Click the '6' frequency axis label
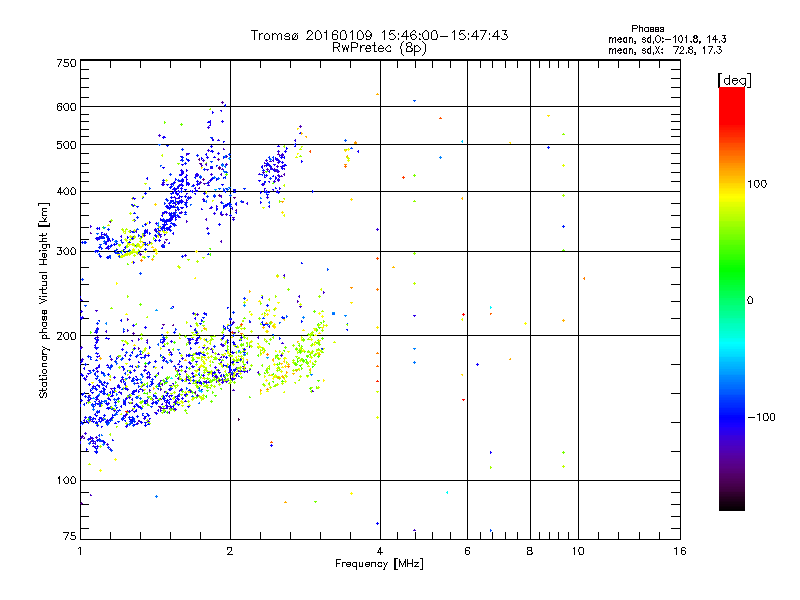Image resolution: width=800 pixels, height=600 pixels. click(467, 551)
